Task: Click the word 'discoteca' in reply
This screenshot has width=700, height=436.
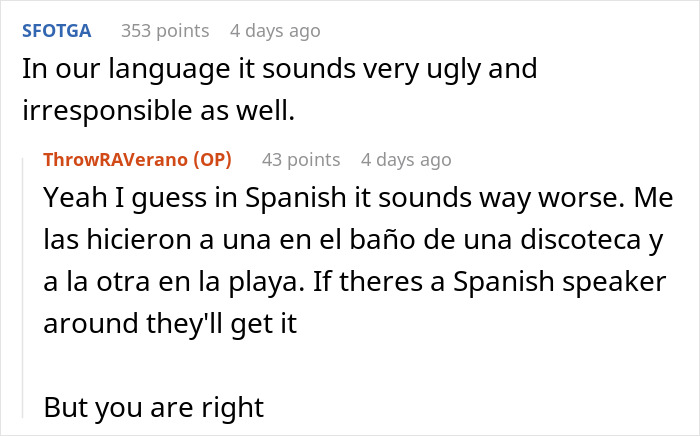Action: tap(579, 239)
